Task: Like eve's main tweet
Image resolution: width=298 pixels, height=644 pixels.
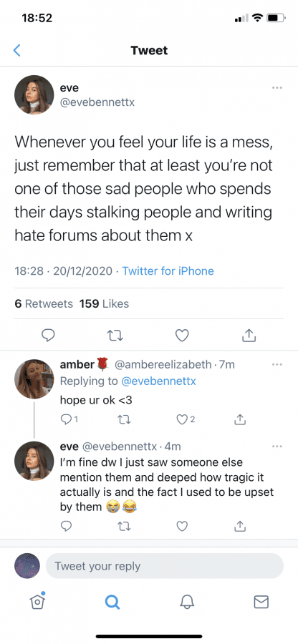Action: click(182, 336)
